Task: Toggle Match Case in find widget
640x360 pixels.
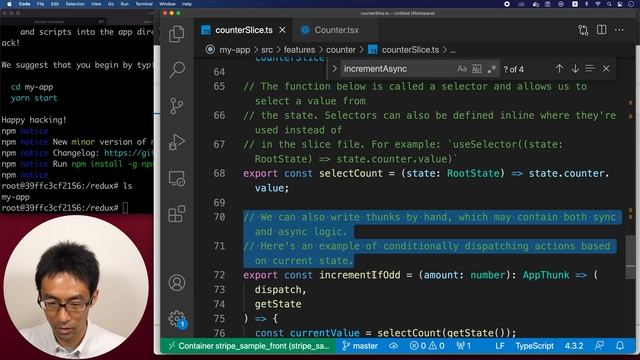Action: pos(462,69)
